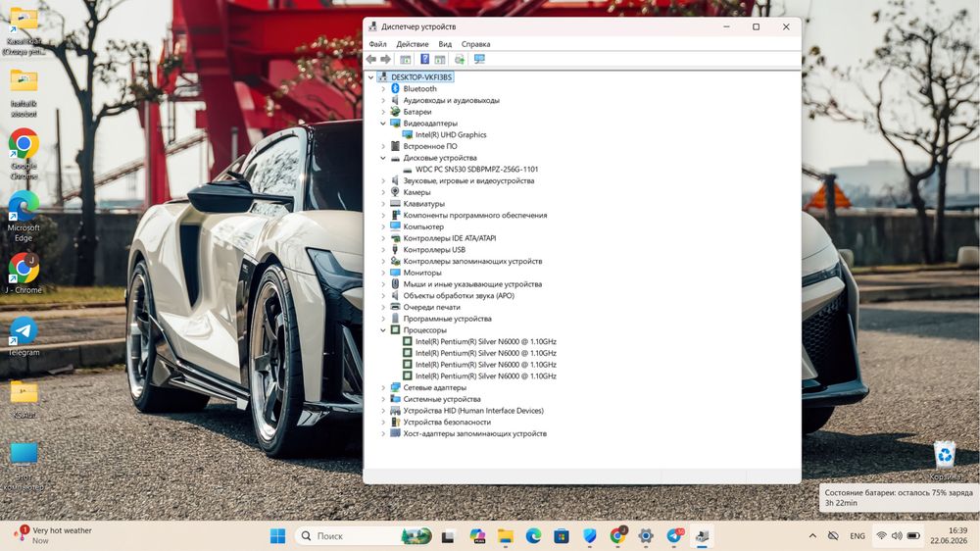
Task: Collapse the Дисковые устройства category
Action: click(x=383, y=158)
